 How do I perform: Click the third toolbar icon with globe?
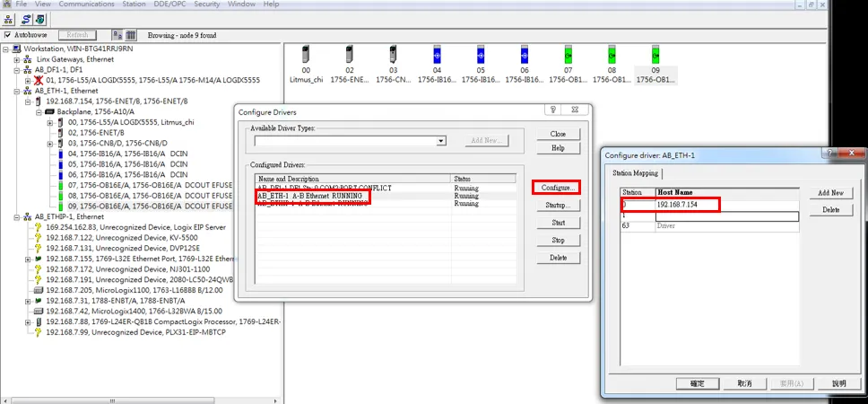point(40,20)
